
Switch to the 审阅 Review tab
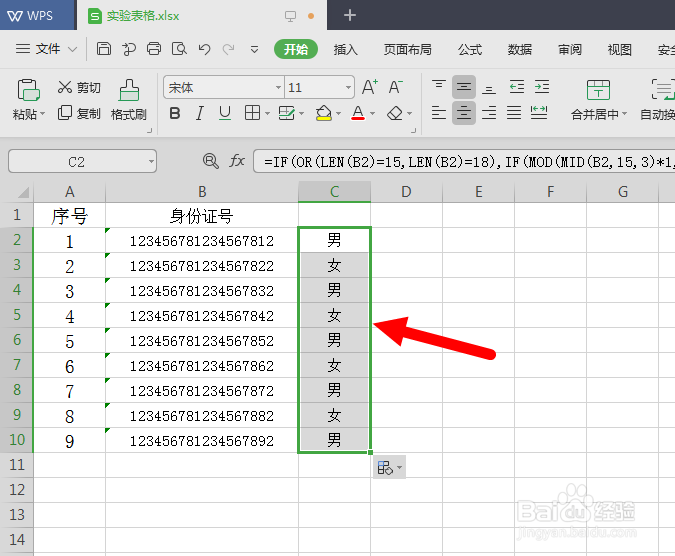click(570, 50)
